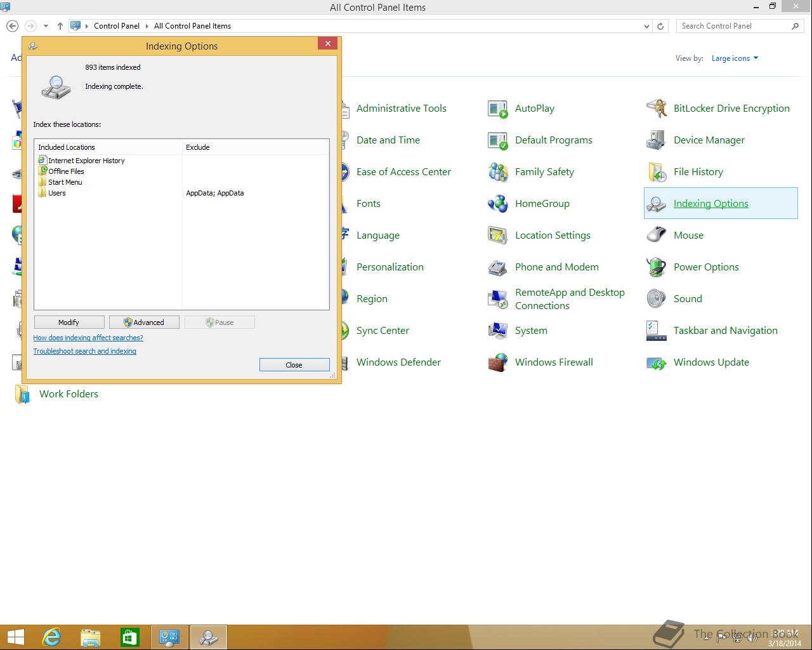Click All Control Panel Items breadcrumb
The width and height of the screenshot is (812, 650).
pos(192,26)
